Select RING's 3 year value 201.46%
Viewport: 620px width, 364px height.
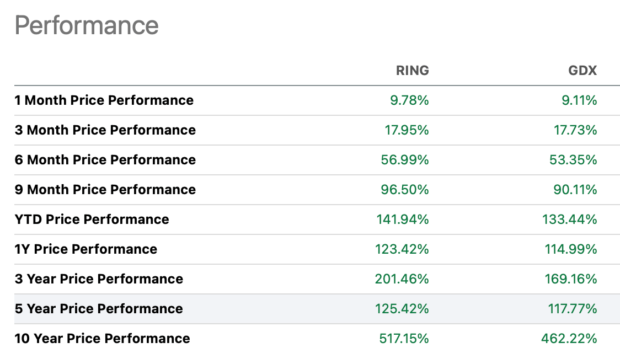click(x=402, y=279)
